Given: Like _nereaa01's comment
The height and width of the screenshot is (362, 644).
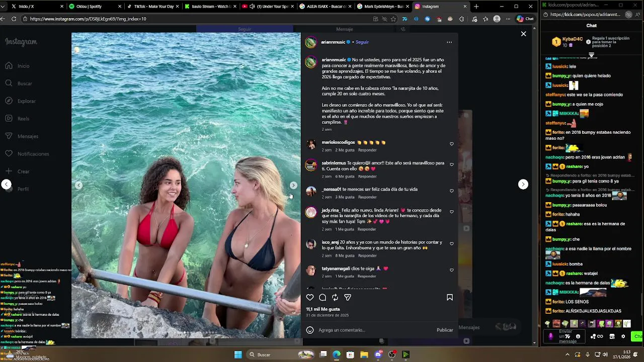Looking at the screenshot, I should [x=451, y=191].
